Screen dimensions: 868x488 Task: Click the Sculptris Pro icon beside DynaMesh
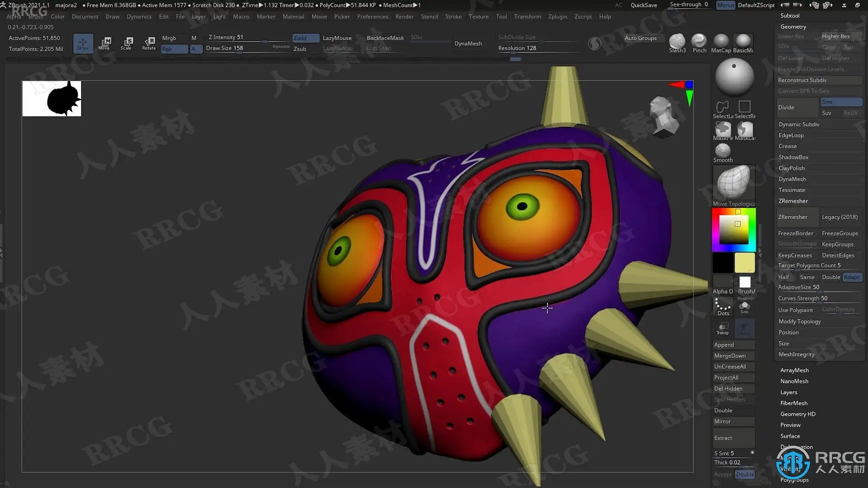tap(594, 43)
